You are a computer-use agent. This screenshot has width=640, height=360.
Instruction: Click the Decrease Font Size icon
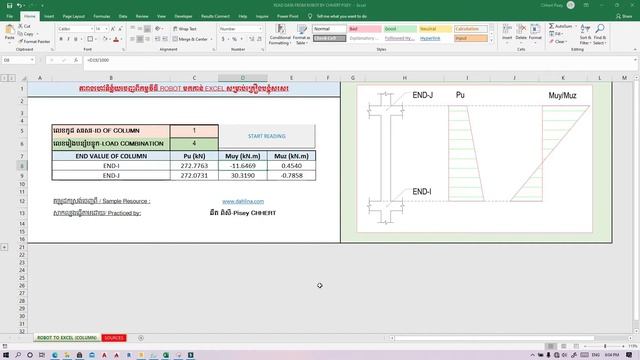click(x=120, y=29)
